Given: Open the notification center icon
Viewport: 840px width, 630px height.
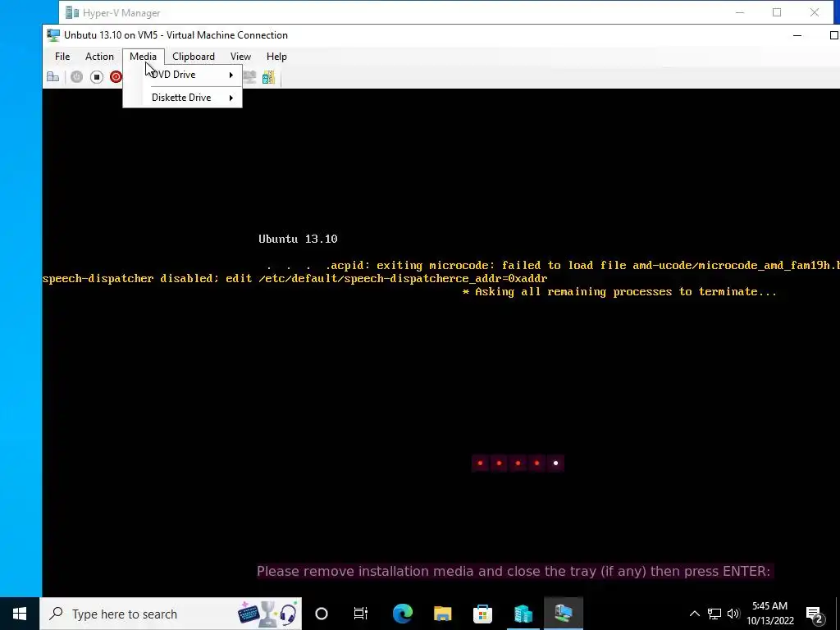Looking at the screenshot, I should 815,614.
